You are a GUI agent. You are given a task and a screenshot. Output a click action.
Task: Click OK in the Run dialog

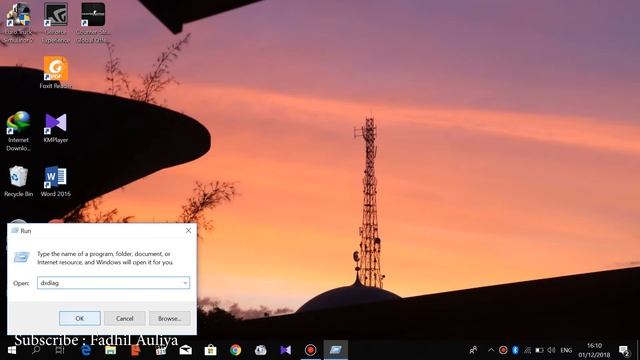coord(80,318)
